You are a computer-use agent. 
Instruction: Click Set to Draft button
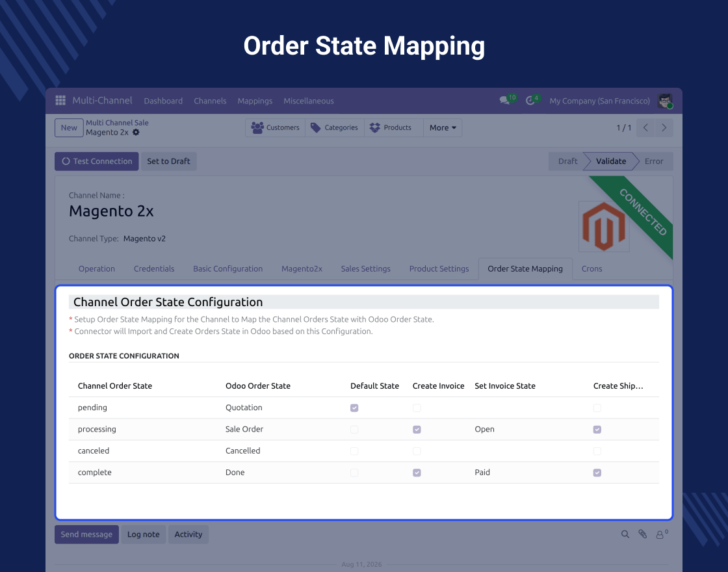168,161
